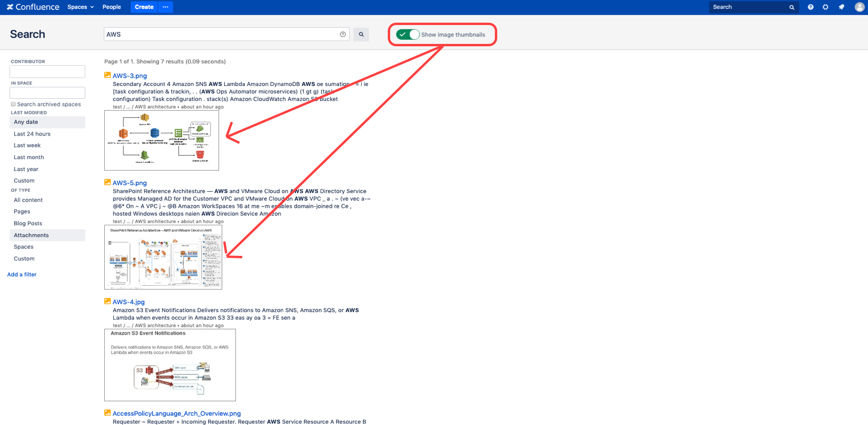Image resolution: width=868 pixels, height=425 pixels.
Task: Click the image icon beside AWS-4.jpg
Action: [x=108, y=301]
